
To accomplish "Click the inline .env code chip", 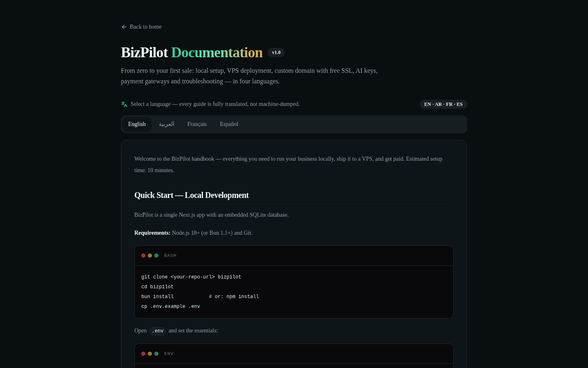I will pyautogui.click(x=158, y=331).
